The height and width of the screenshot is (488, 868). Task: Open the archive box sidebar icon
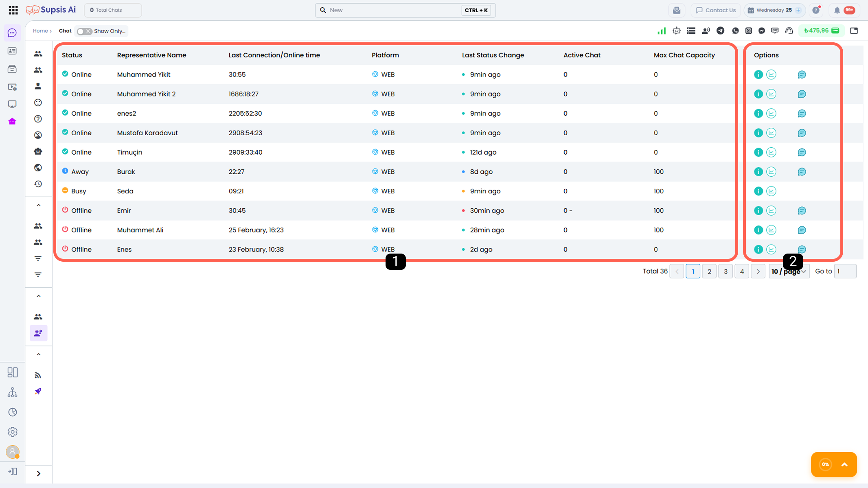tap(12, 69)
